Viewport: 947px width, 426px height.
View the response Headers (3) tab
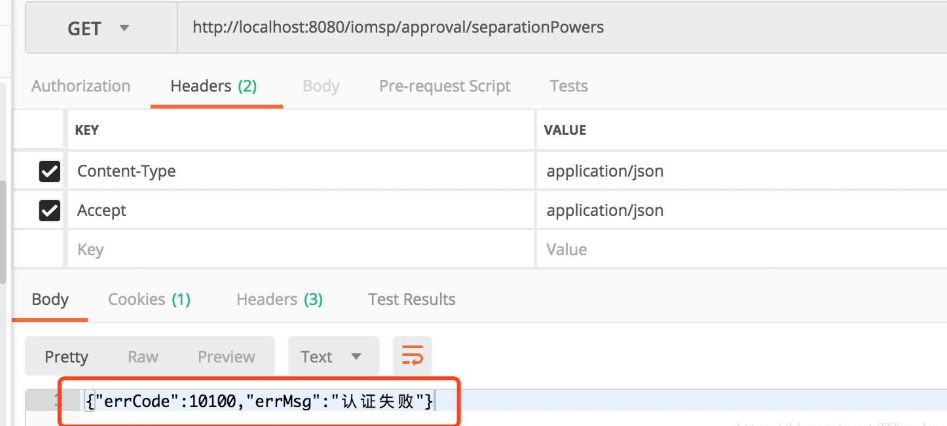click(279, 299)
